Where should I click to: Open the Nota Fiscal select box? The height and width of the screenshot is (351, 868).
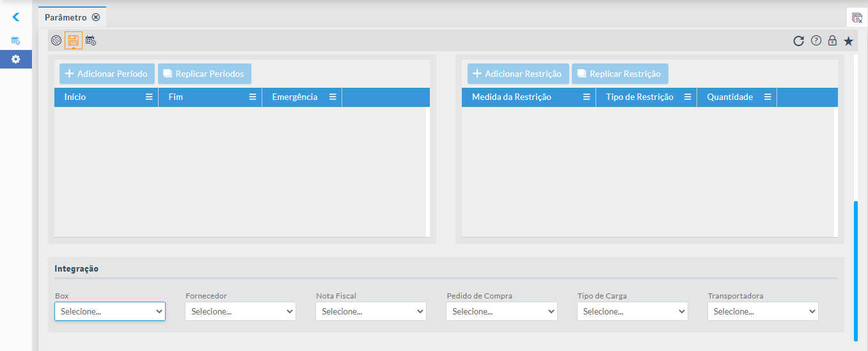click(371, 311)
